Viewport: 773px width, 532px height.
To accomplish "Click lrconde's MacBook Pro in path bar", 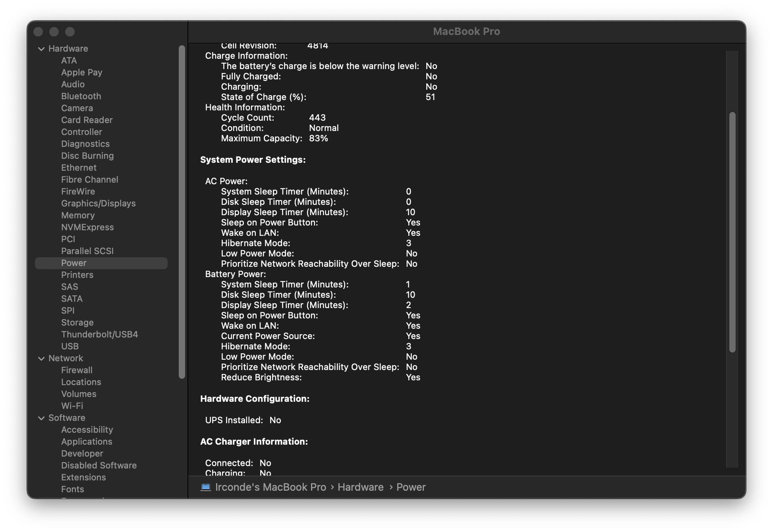I will (x=271, y=487).
